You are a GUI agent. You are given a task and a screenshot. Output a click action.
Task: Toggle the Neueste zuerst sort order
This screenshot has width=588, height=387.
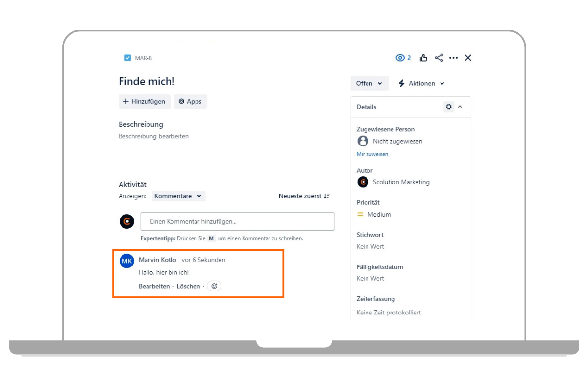tap(304, 196)
